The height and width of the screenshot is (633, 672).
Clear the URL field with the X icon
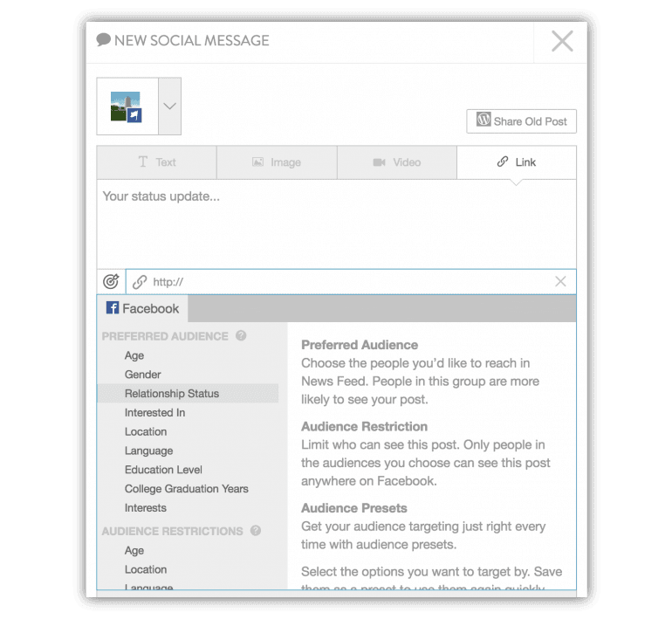(560, 281)
